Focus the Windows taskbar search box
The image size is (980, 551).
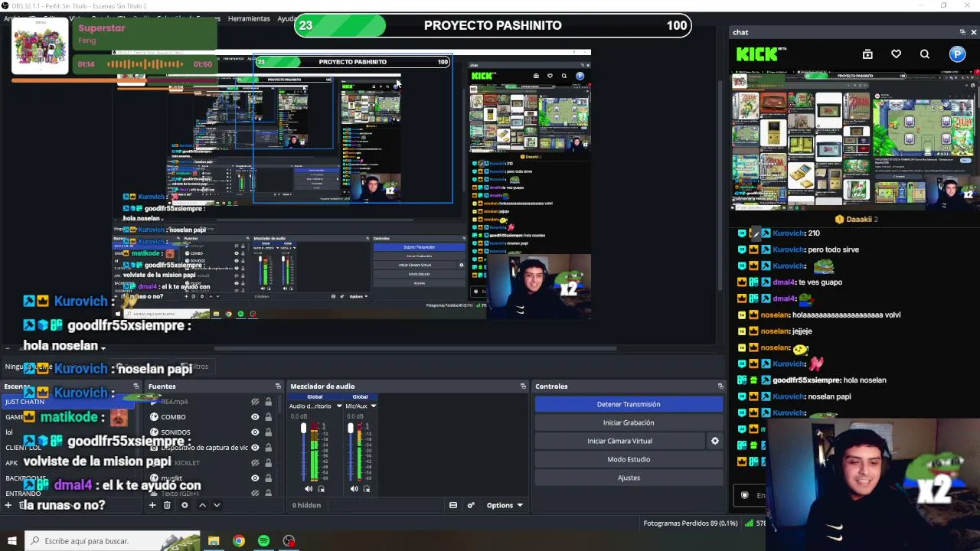point(112,541)
